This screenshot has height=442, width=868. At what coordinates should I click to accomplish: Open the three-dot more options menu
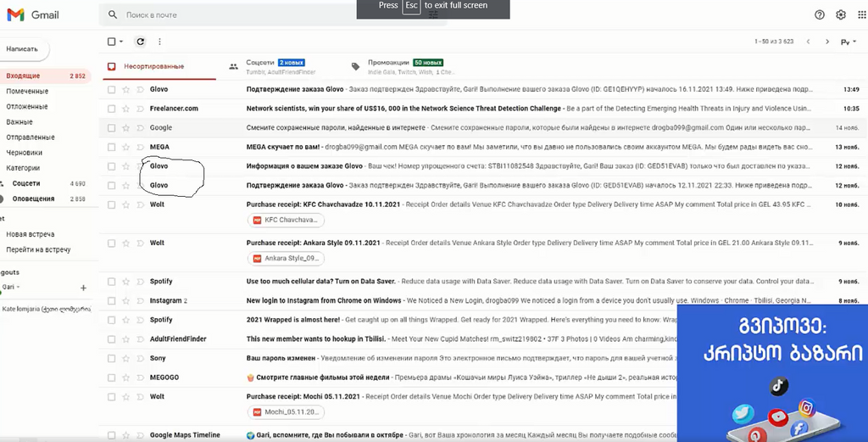(x=160, y=42)
